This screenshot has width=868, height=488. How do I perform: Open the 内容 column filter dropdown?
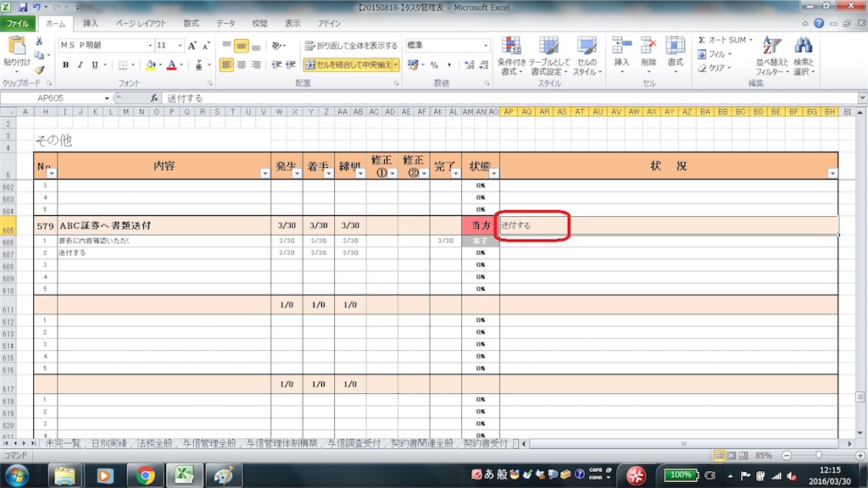pos(264,174)
